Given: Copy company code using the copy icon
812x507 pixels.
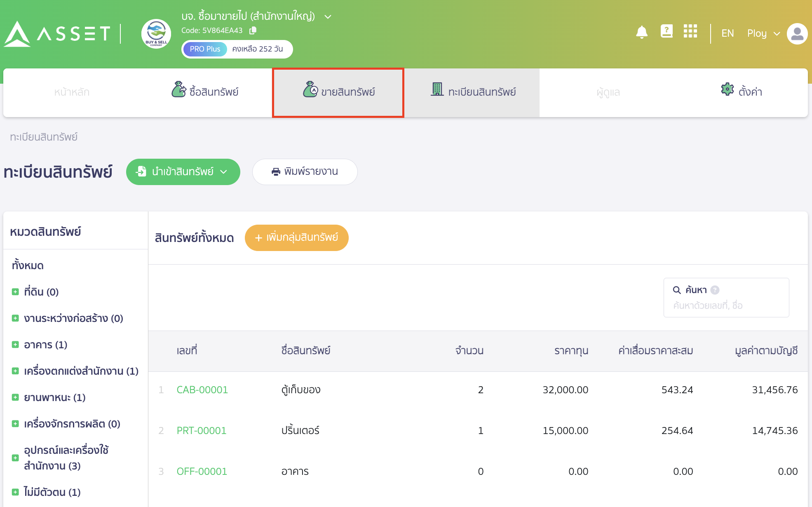Looking at the screenshot, I should pyautogui.click(x=253, y=30).
